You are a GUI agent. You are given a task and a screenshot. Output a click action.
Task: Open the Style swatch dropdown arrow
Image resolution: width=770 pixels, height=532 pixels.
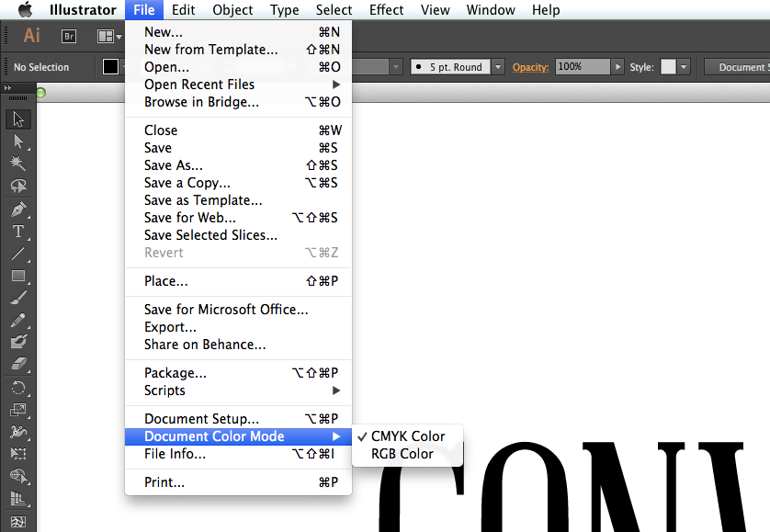(684, 67)
